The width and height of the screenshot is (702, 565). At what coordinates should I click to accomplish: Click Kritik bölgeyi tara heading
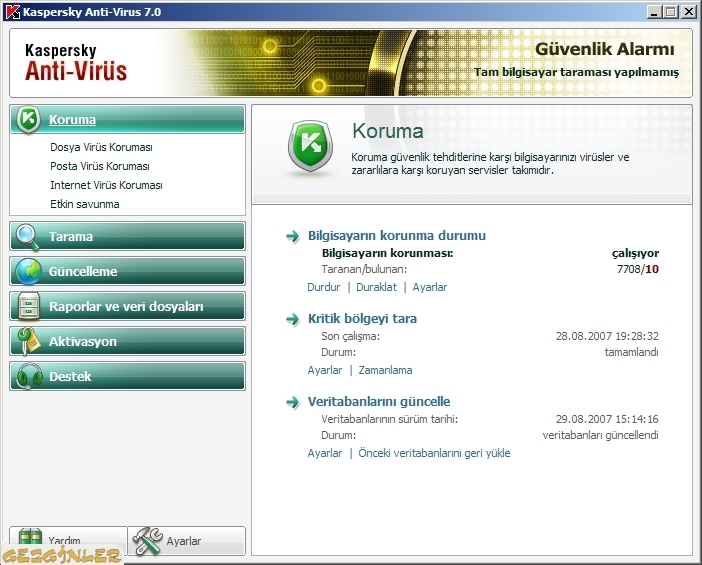pyautogui.click(x=362, y=319)
